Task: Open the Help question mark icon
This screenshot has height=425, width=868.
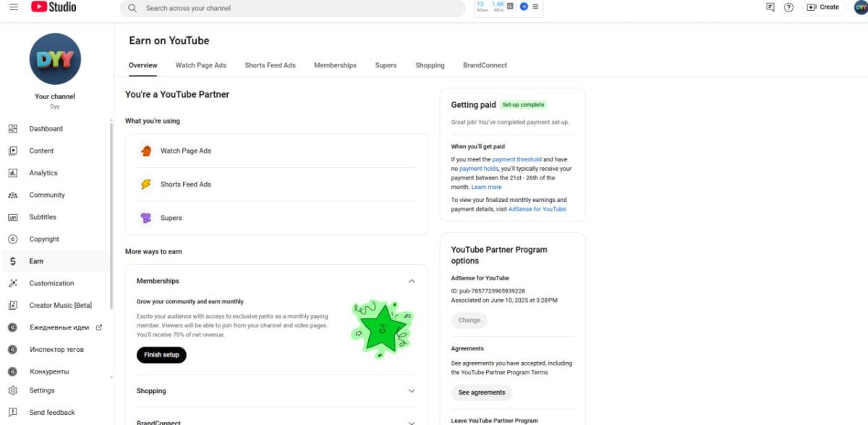Action: pyautogui.click(x=788, y=7)
